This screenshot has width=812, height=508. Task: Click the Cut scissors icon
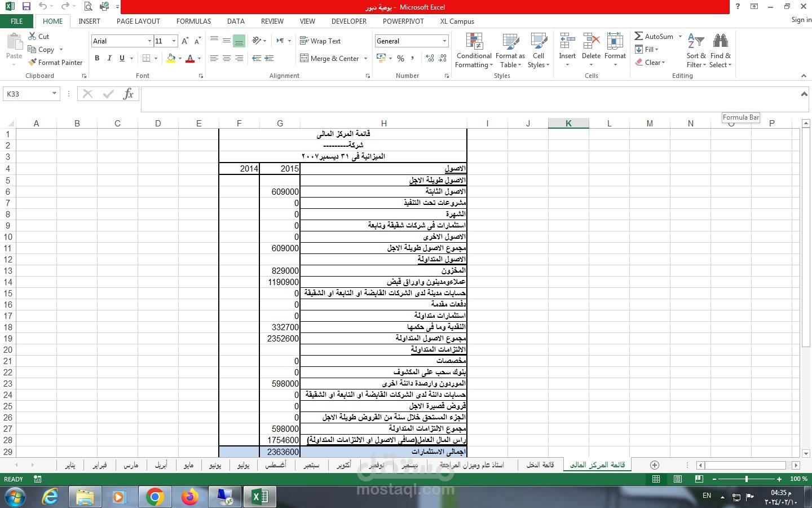point(32,36)
